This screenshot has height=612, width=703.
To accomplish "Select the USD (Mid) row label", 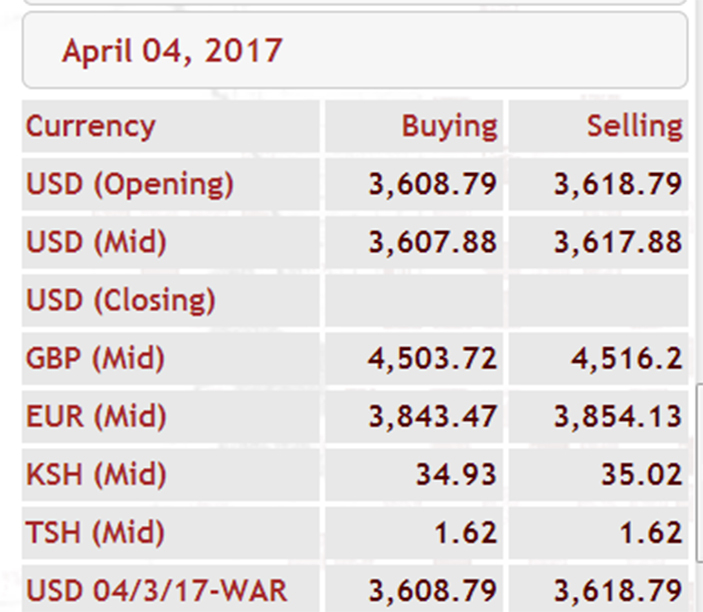I will pyautogui.click(x=96, y=243).
